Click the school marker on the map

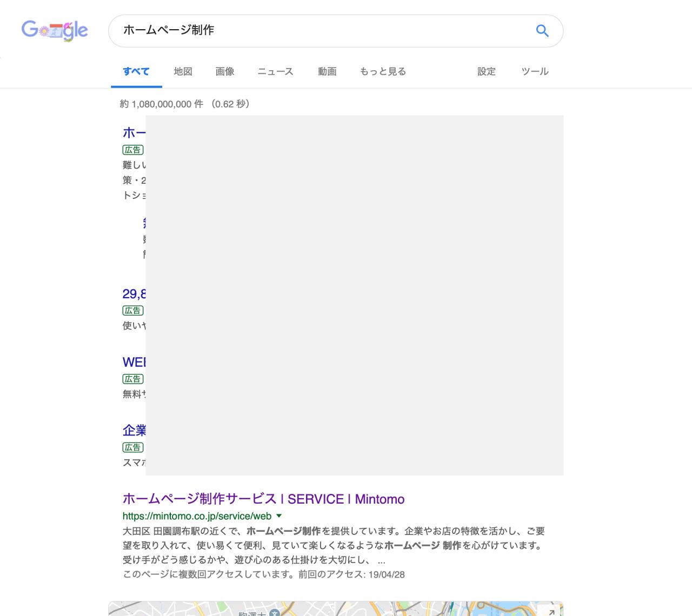275,613
